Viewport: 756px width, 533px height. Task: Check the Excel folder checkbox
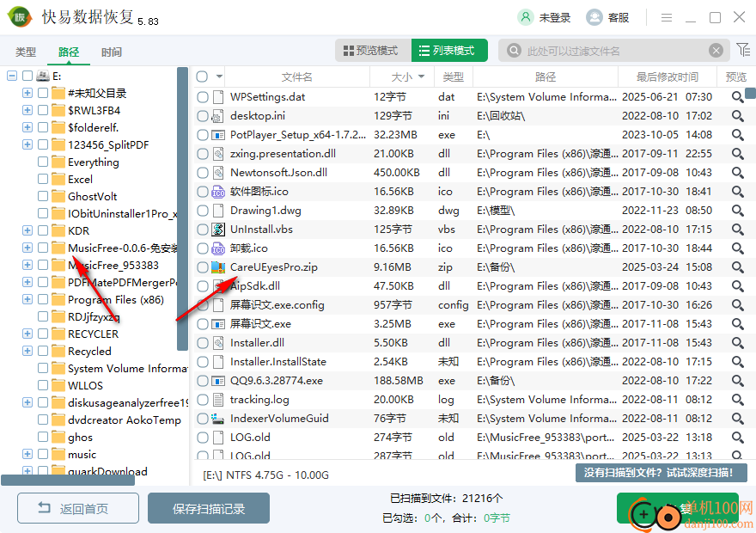43,179
